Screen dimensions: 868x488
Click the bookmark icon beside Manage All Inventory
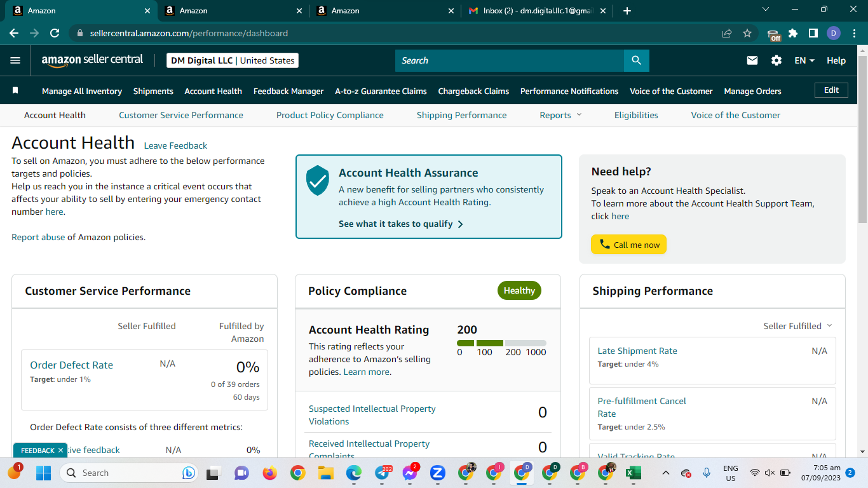tap(15, 91)
